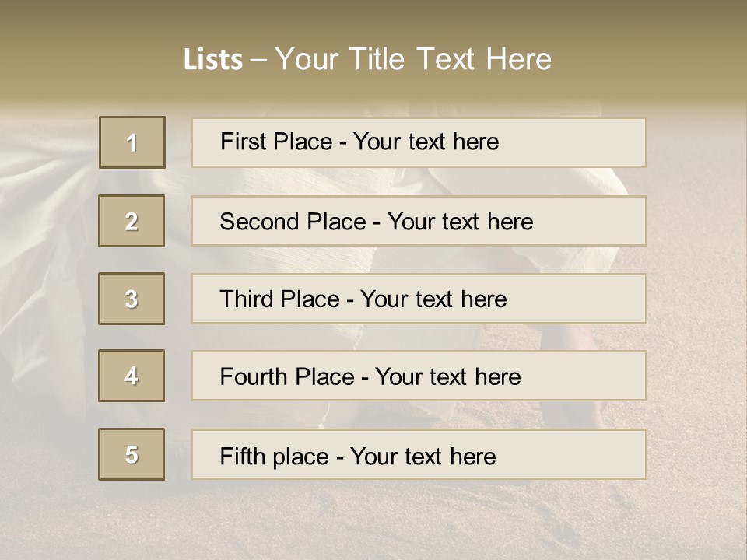Image resolution: width=747 pixels, height=560 pixels.
Task: Pick the number 4 square
Action: tap(132, 376)
